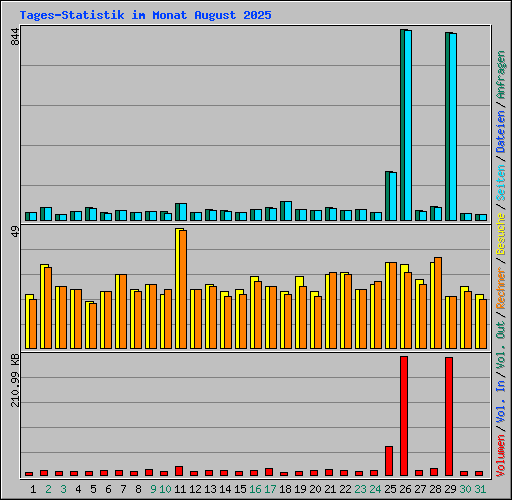Click day label '18' on the x-axis
The height and width of the screenshot is (500, 512).
(285, 489)
